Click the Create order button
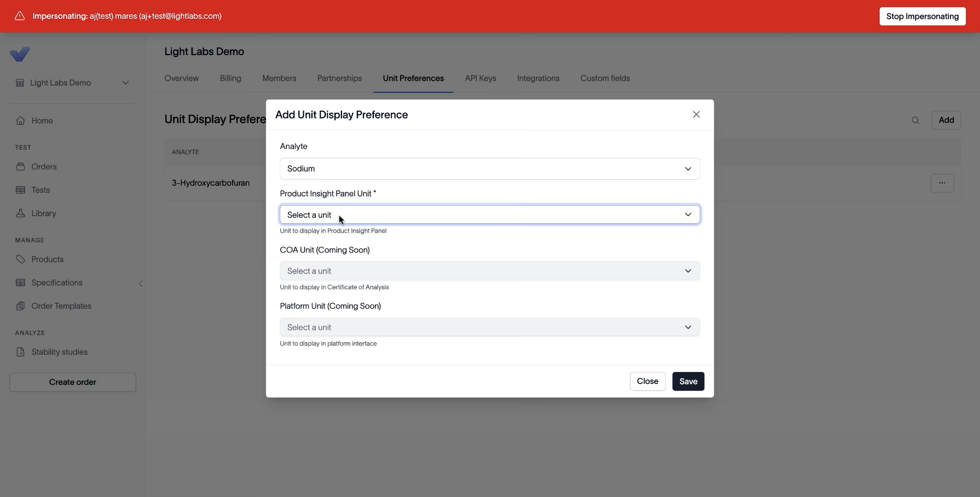This screenshot has width=980, height=497. point(72,383)
